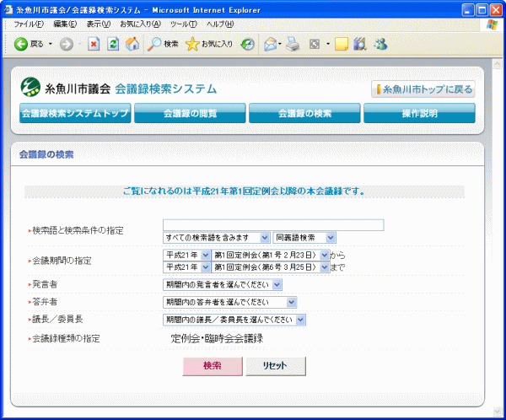Click the Windows flag logo
Viewport: 506px width, 420px height.
click(492, 24)
